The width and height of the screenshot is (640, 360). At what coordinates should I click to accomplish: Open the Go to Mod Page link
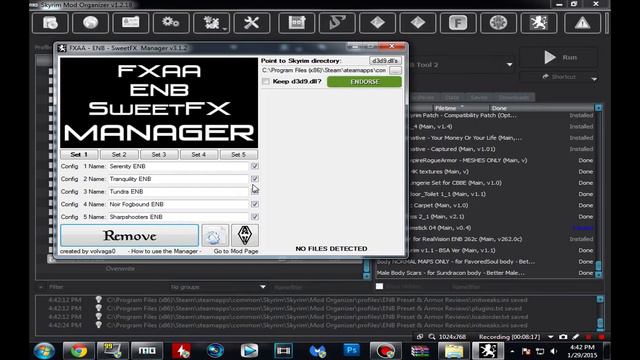(236, 251)
